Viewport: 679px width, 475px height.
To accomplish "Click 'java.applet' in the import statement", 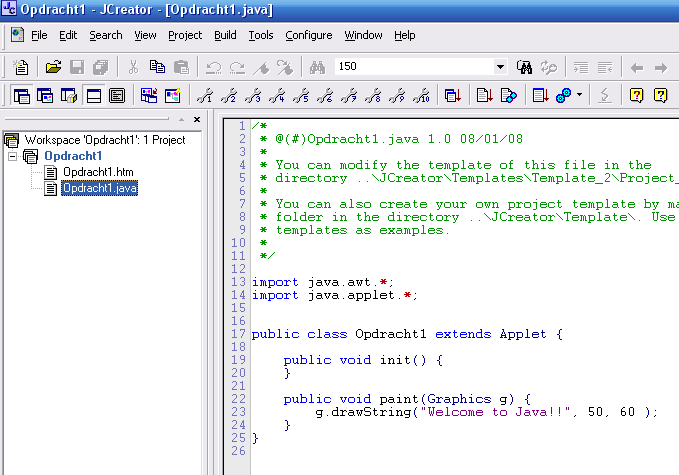I will click(351, 295).
